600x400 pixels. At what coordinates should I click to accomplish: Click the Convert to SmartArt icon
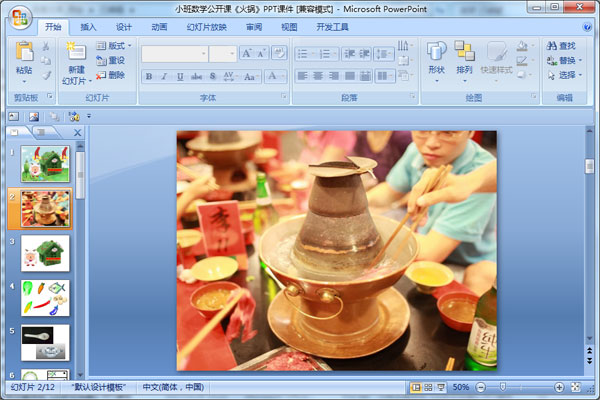[x=405, y=75]
